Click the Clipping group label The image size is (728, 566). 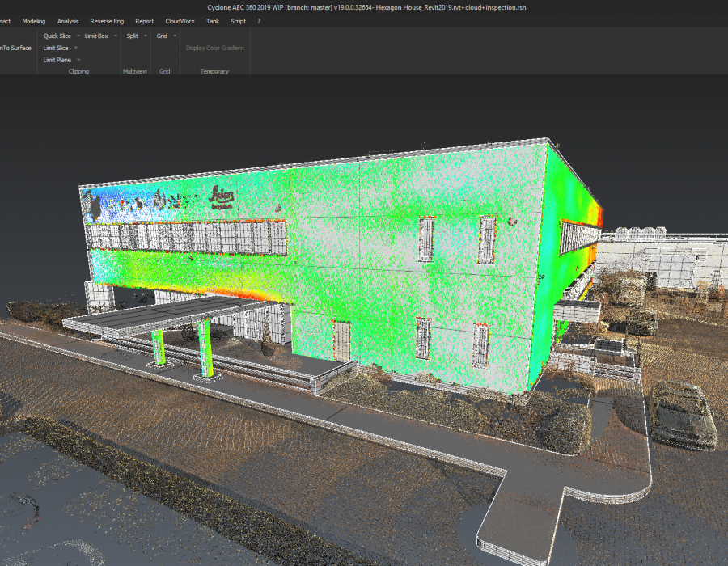pos(78,71)
